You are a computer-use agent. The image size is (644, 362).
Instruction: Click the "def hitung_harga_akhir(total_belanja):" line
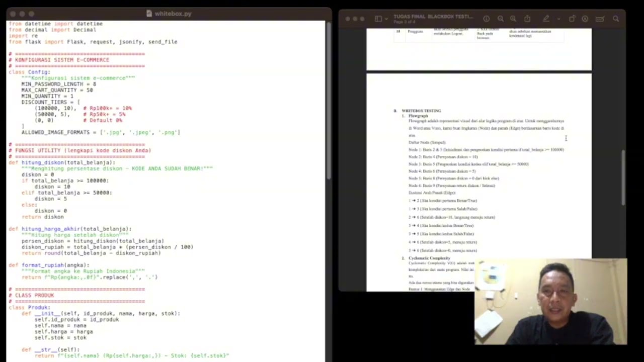(x=70, y=229)
